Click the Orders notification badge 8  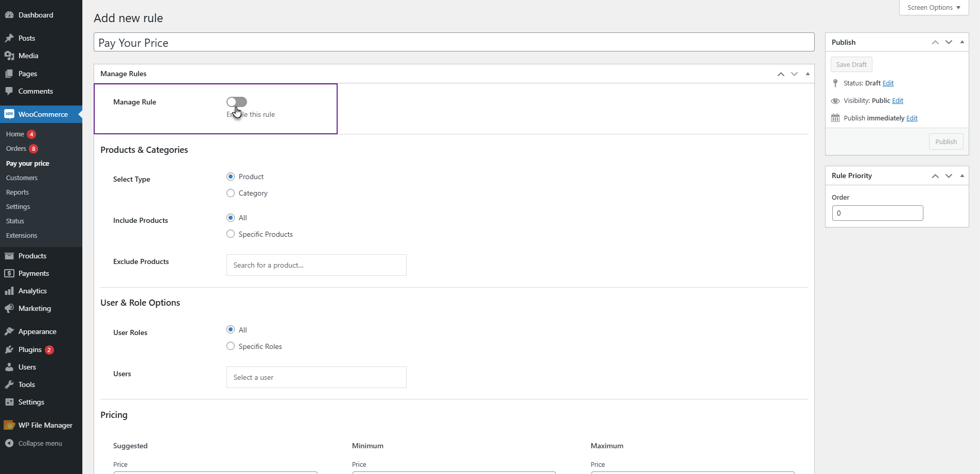(x=33, y=149)
